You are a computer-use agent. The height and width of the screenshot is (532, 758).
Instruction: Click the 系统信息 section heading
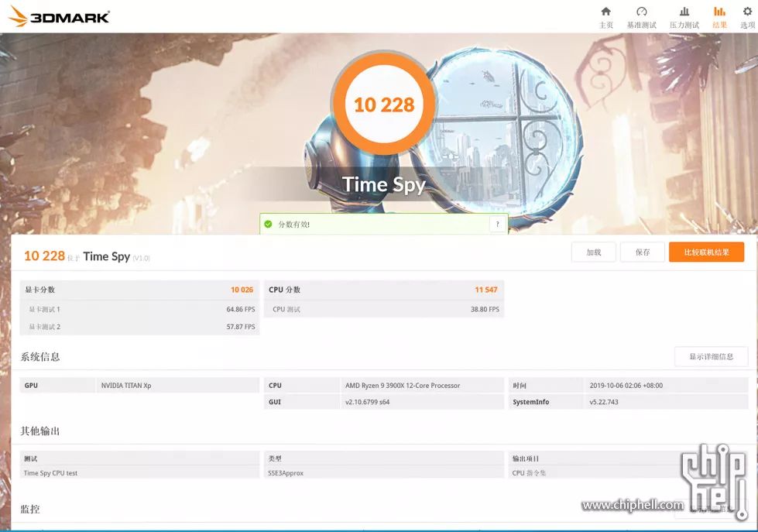[40, 357]
